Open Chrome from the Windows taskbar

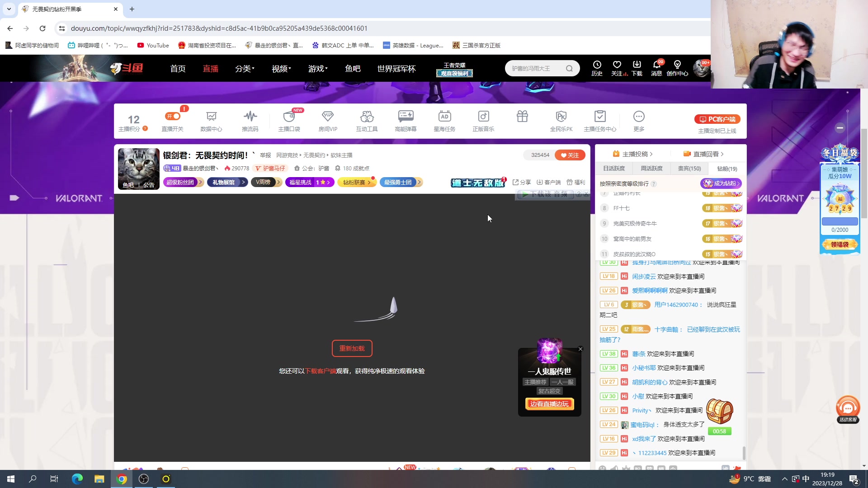point(122,479)
